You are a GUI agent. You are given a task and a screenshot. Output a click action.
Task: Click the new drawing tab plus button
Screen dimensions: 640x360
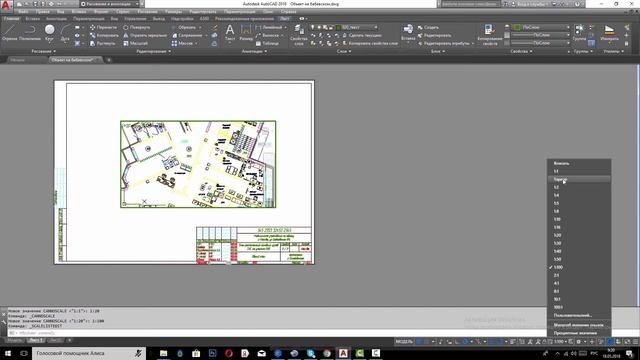point(109,60)
